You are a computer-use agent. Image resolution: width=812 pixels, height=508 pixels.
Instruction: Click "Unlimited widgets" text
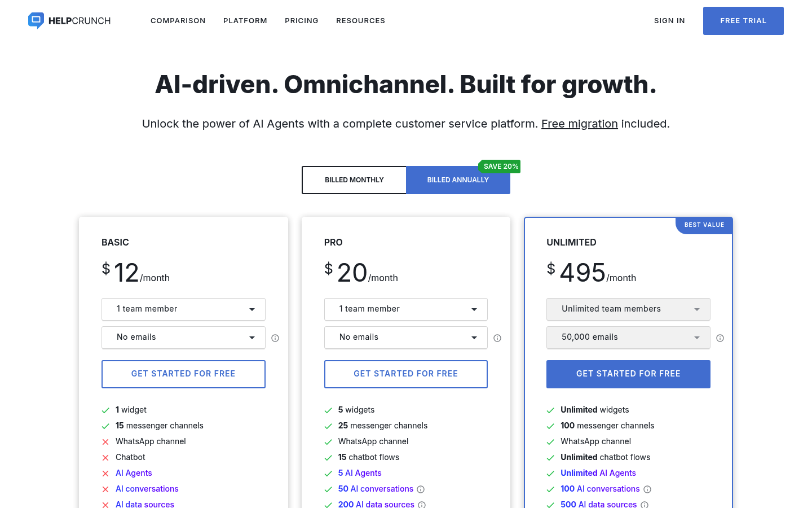click(594, 410)
